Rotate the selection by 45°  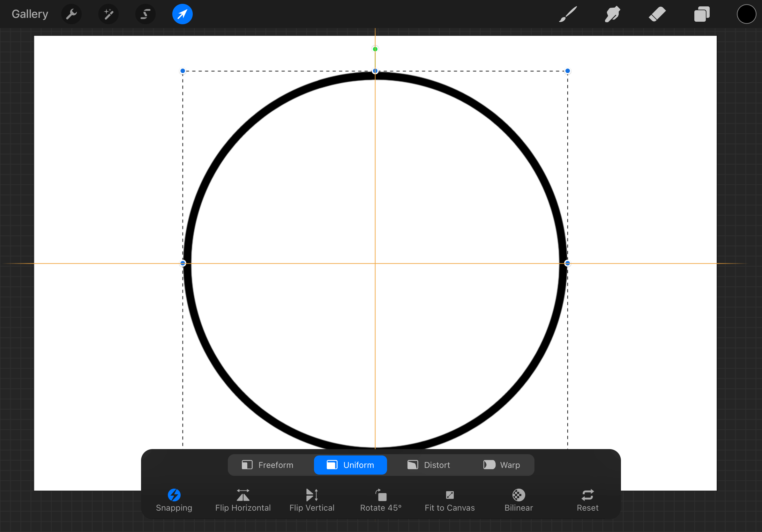(381, 500)
